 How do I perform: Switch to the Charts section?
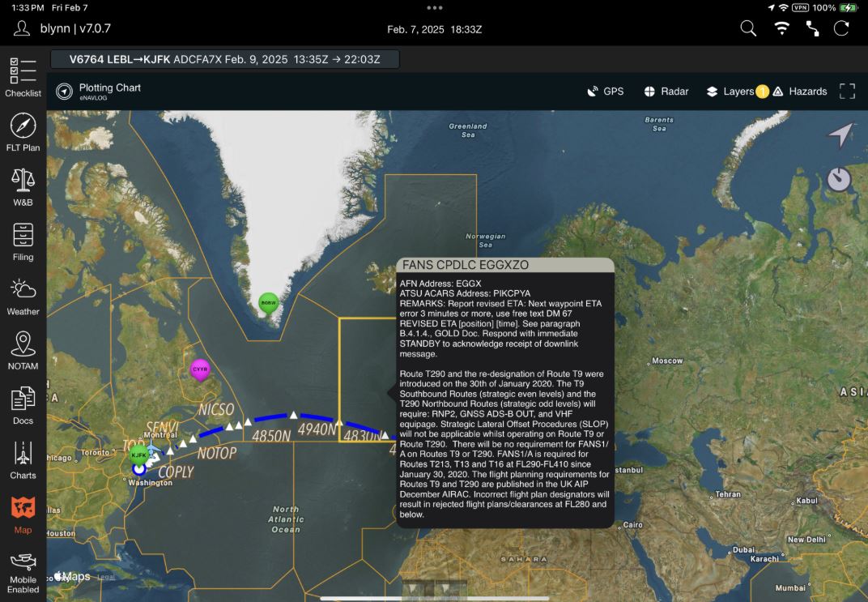coord(23,459)
